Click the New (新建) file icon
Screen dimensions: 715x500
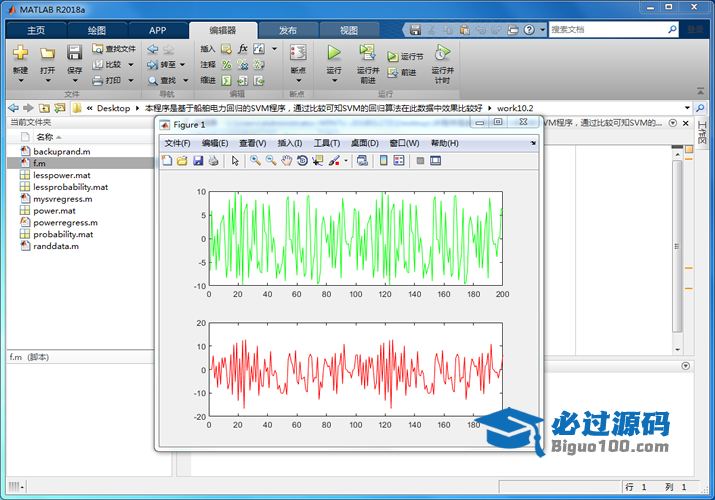20,53
